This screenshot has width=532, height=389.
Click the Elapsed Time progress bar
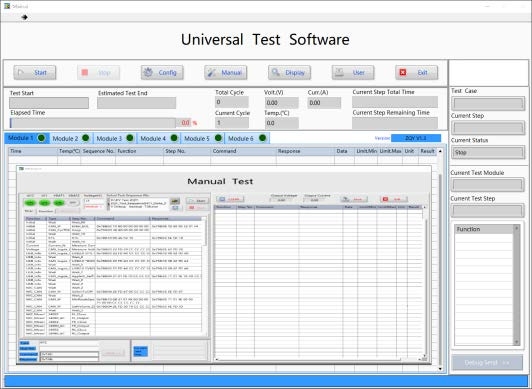click(93, 123)
